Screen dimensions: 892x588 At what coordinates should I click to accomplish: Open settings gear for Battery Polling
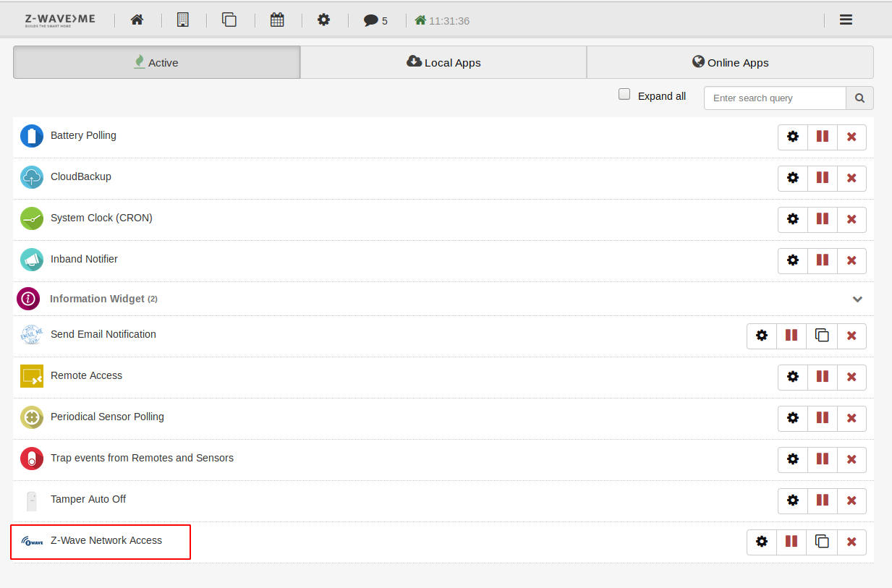tap(793, 137)
